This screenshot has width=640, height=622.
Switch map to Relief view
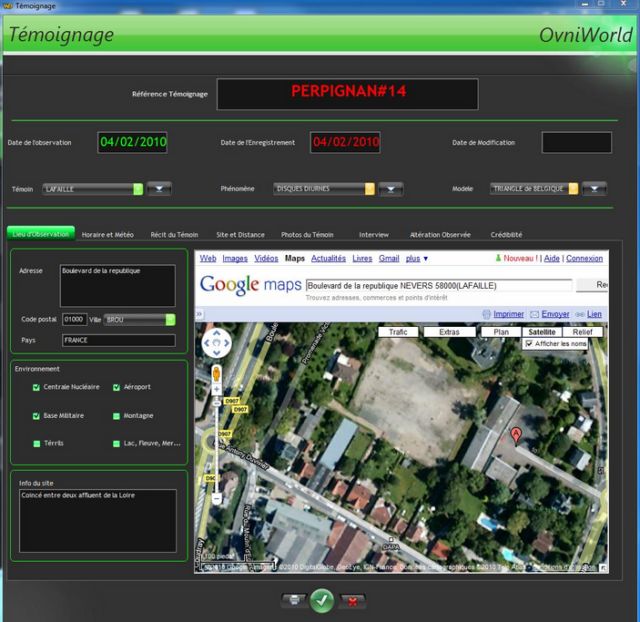pyautogui.click(x=582, y=332)
